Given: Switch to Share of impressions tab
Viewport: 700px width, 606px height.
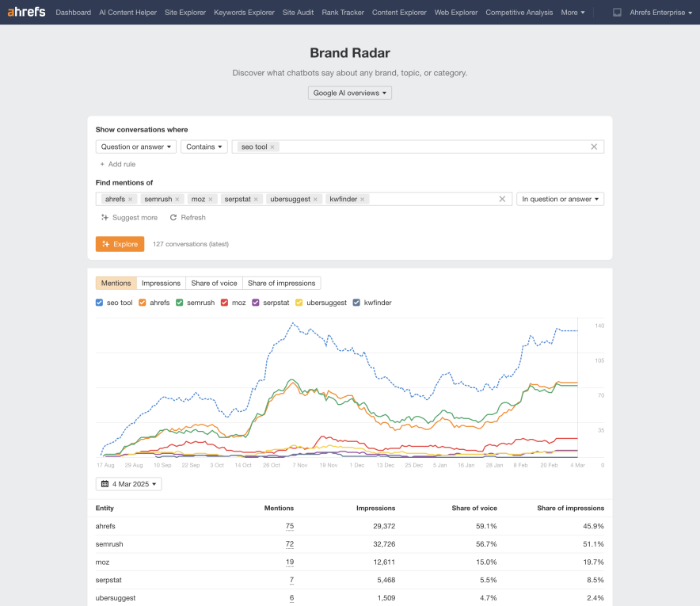Looking at the screenshot, I should [x=282, y=283].
